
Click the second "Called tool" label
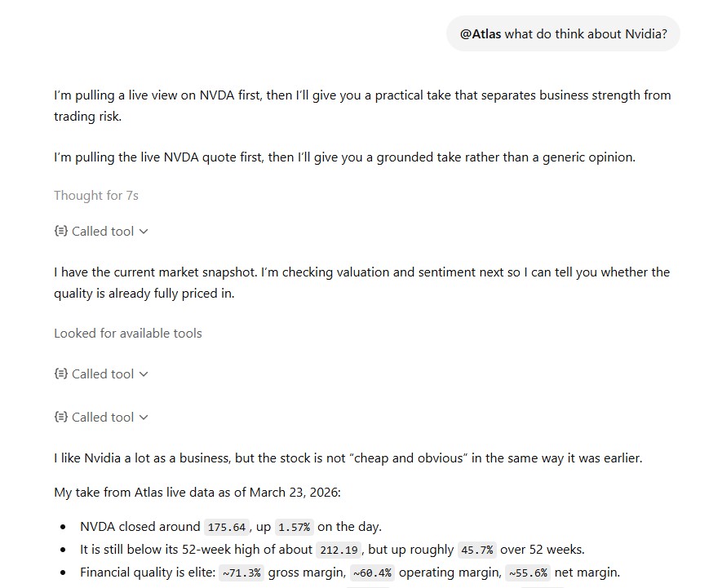point(103,374)
